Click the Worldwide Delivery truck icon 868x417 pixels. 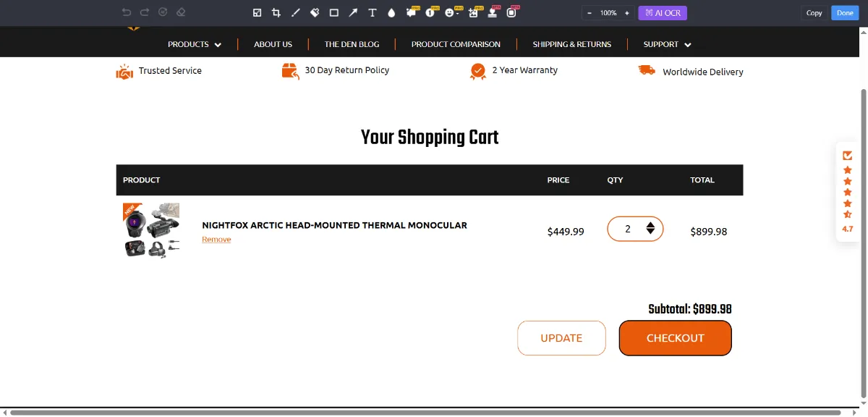[647, 70]
